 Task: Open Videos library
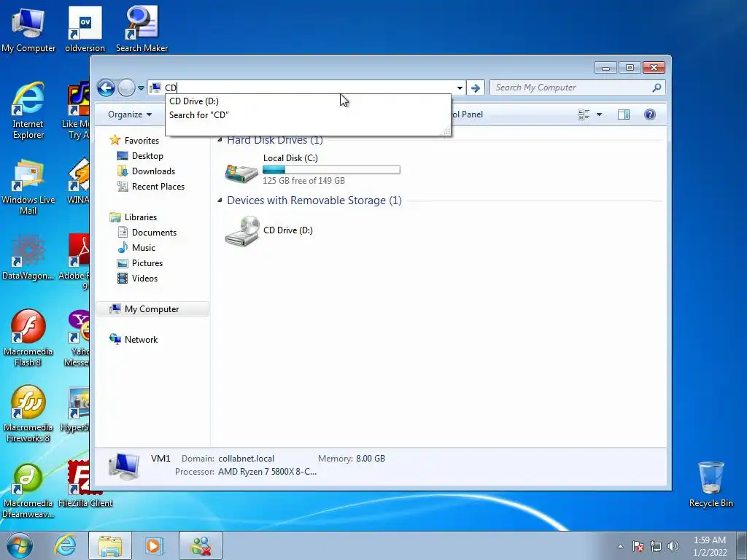pyautogui.click(x=144, y=278)
